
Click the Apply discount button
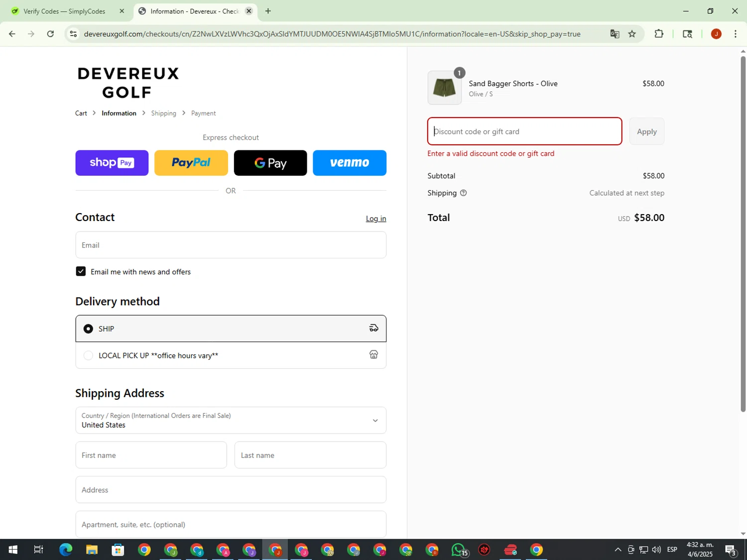click(x=647, y=131)
